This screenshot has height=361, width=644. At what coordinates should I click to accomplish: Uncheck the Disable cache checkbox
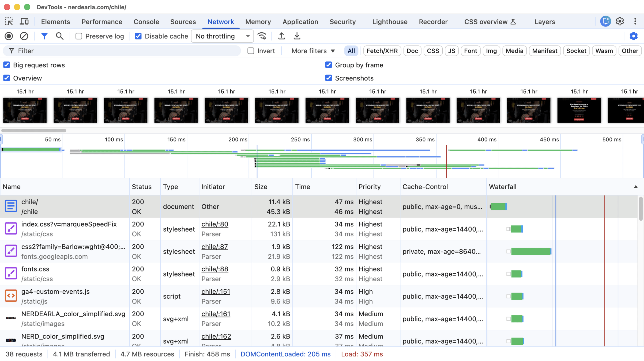(138, 36)
